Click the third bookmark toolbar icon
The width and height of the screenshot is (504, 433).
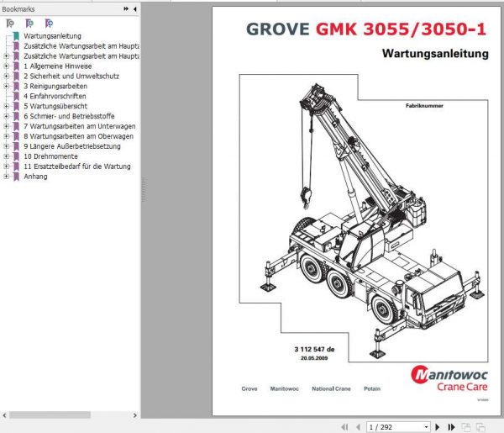pos(49,24)
